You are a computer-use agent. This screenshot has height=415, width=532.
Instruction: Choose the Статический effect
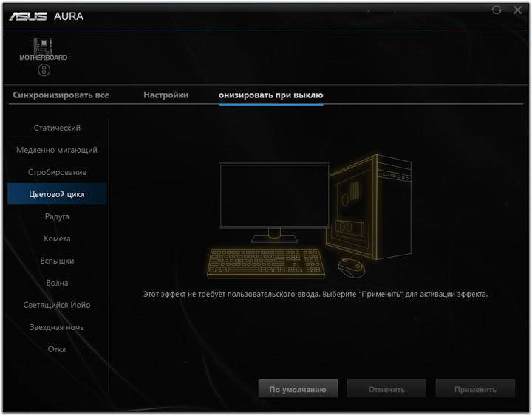(x=57, y=128)
